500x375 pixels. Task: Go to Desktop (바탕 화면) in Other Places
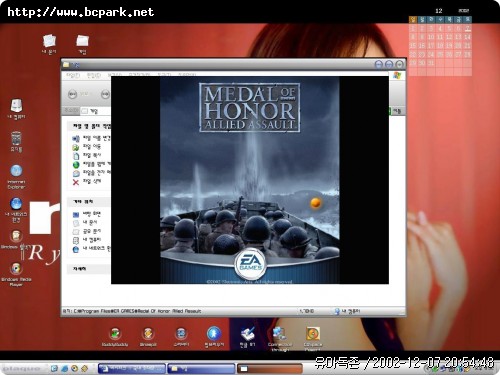tap(86, 214)
